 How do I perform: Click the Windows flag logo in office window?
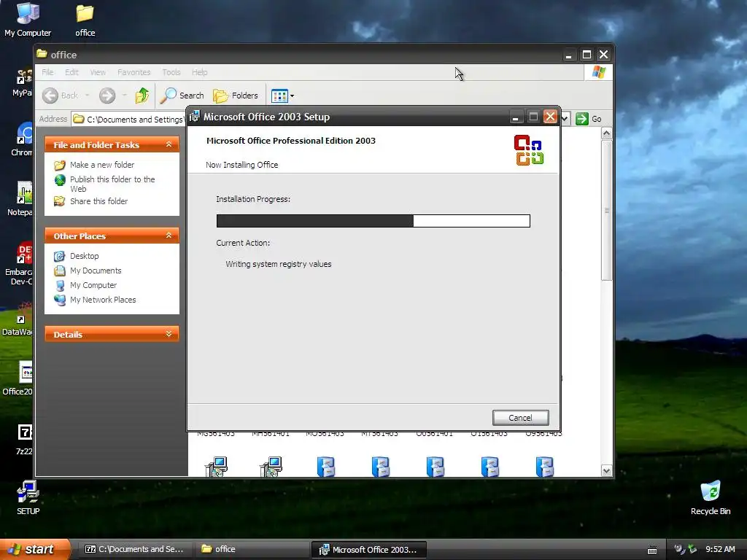click(598, 72)
